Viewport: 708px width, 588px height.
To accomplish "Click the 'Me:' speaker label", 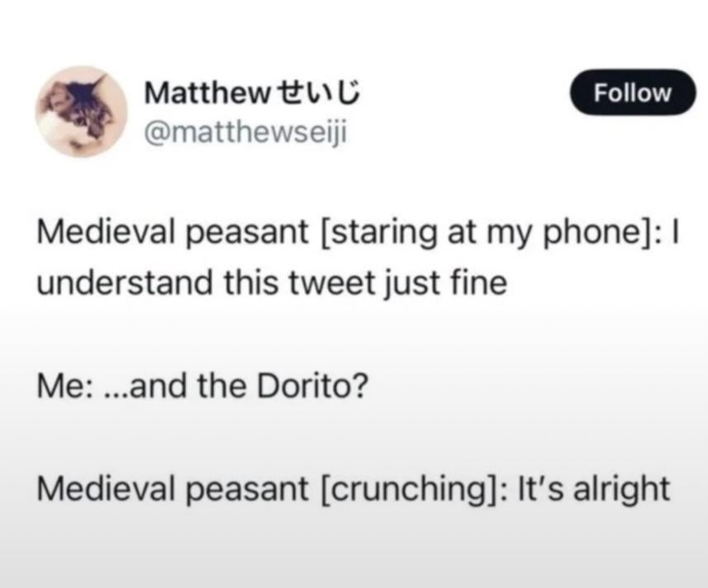I will [x=65, y=386].
